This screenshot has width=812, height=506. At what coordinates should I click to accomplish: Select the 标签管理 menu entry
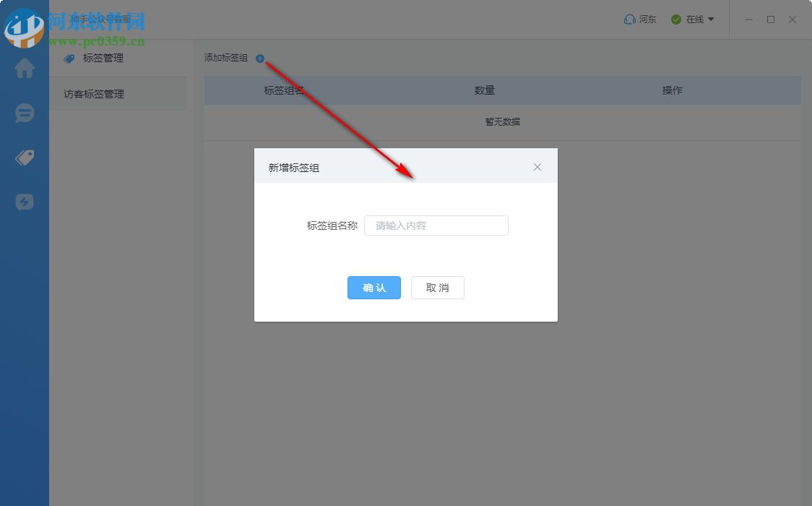[103, 59]
